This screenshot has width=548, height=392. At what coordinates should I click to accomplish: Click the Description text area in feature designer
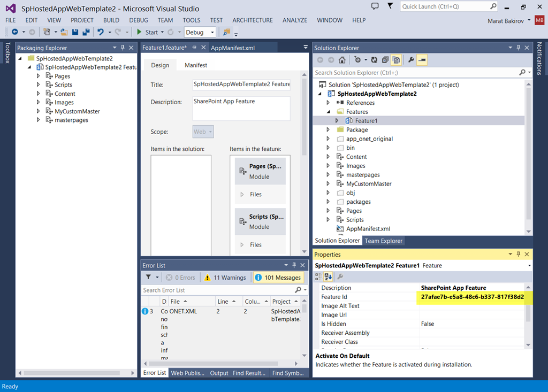pos(241,109)
